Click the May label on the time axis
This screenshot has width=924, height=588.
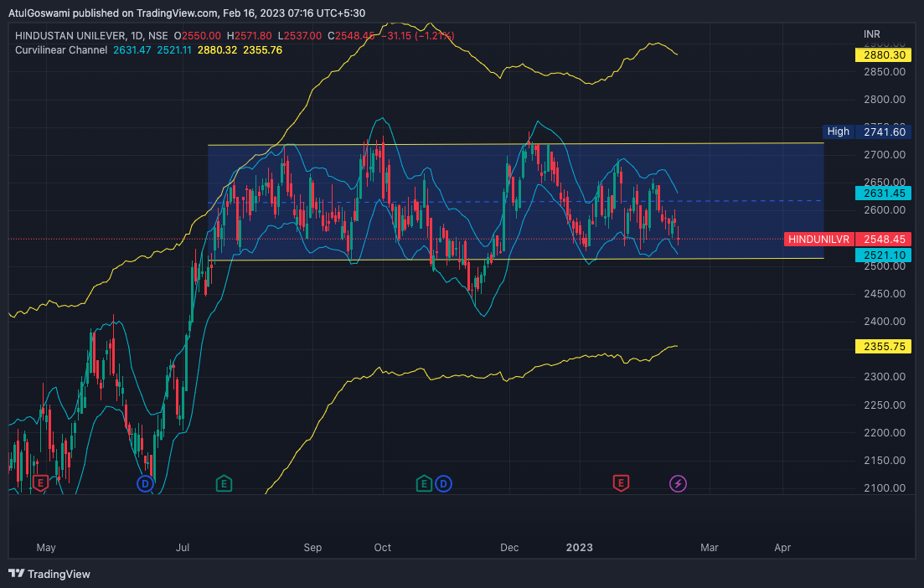pos(46,547)
